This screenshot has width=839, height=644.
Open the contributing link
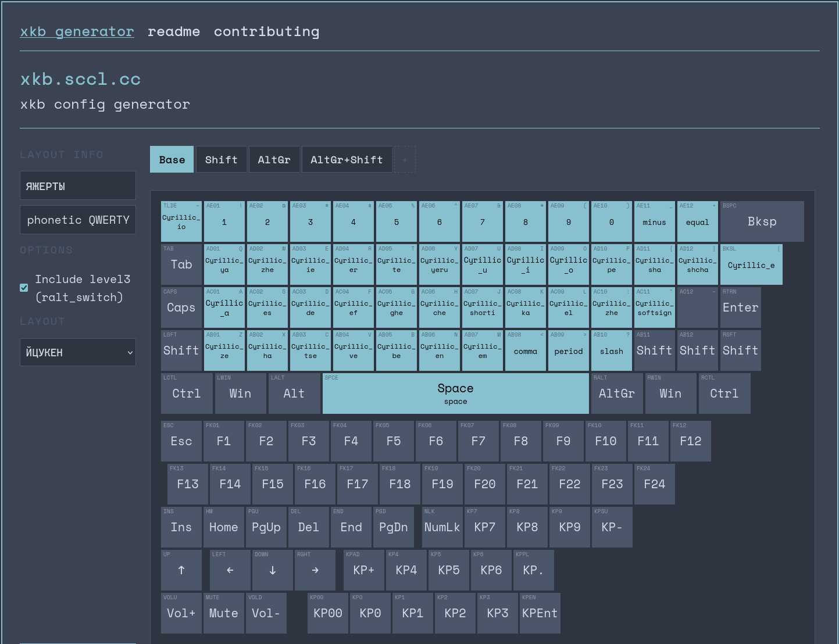point(267,31)
